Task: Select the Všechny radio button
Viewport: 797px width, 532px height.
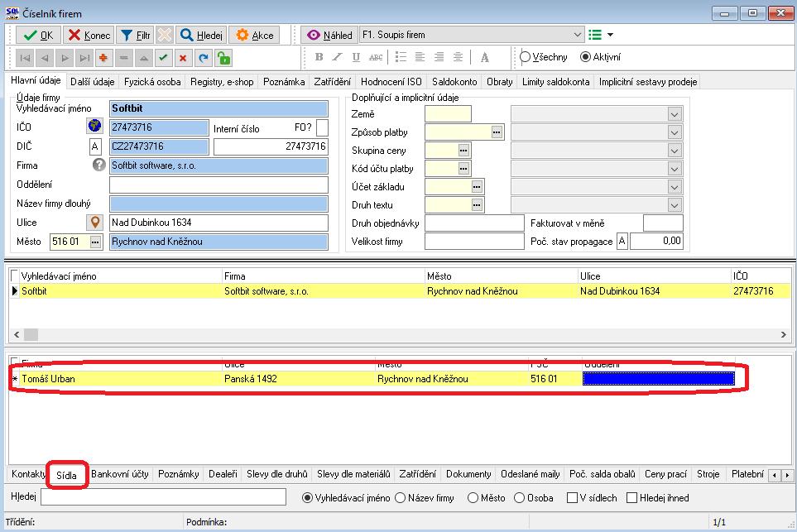Action: pos(526,57)
